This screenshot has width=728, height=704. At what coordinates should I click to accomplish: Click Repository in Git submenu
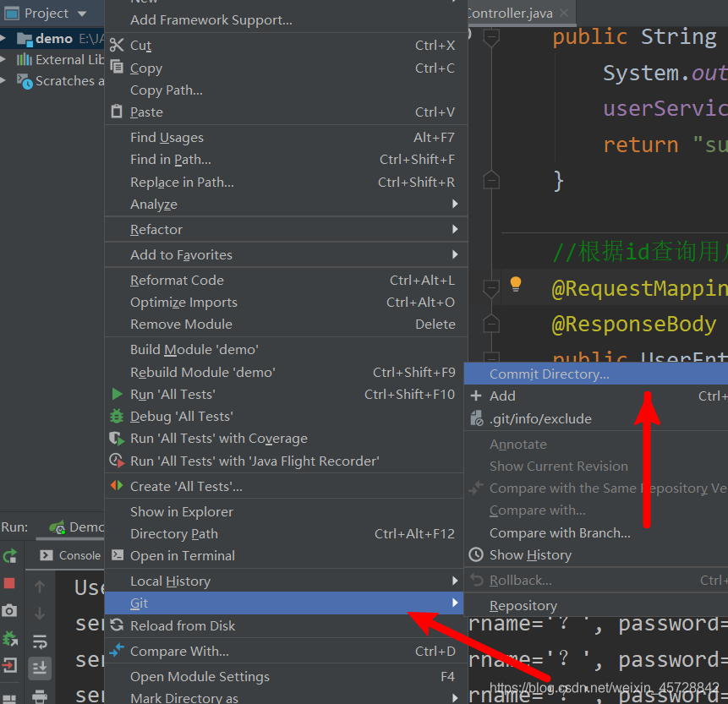[596, 606]
